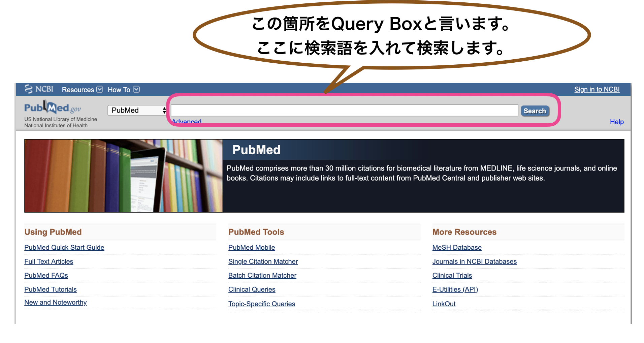Open the PubMed Quick Start Guide
The image size is (644, 343).
(64, 247)
